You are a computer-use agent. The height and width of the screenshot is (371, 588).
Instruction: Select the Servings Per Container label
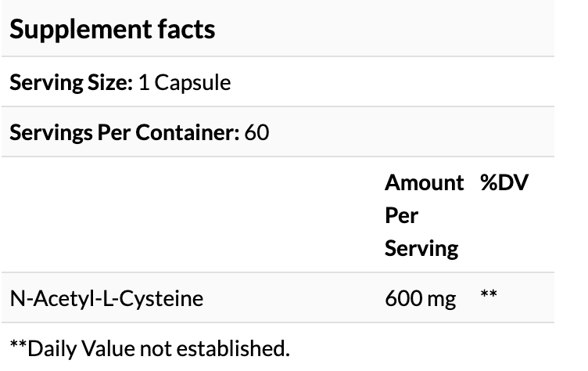click(124, 132)
